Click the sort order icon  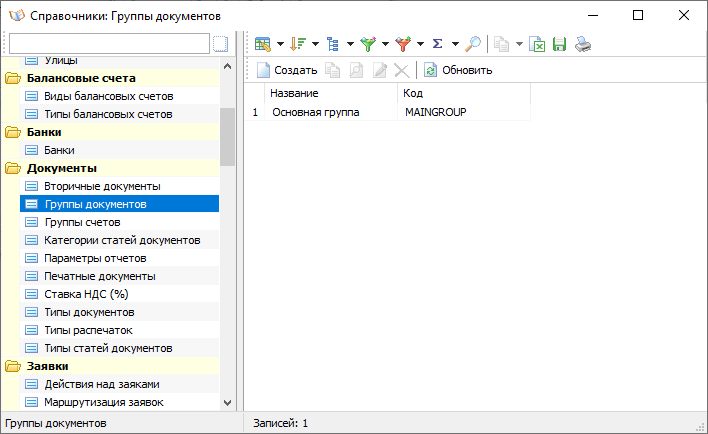tap(298, 44)
